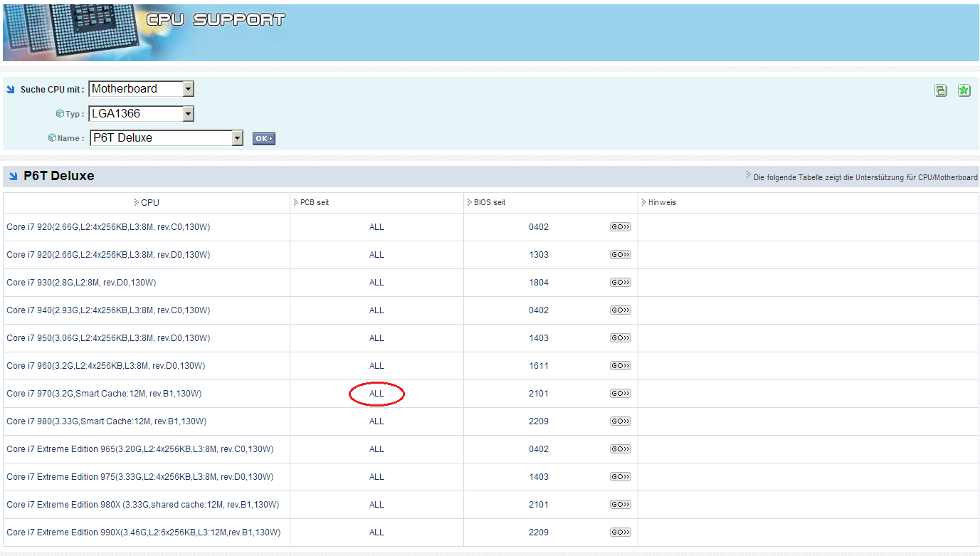980x556 pixels.
Task: Click the green star favorite icon
Action: pos(964,90)
